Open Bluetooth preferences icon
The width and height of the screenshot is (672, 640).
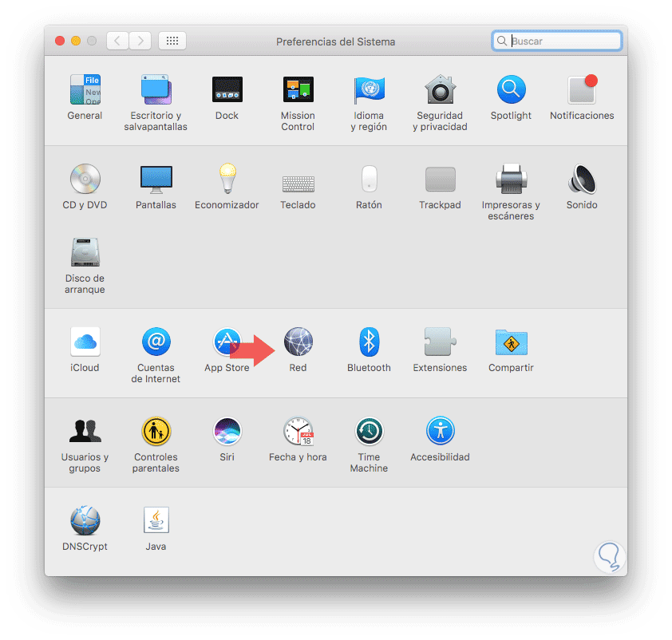tap(369, 342)
